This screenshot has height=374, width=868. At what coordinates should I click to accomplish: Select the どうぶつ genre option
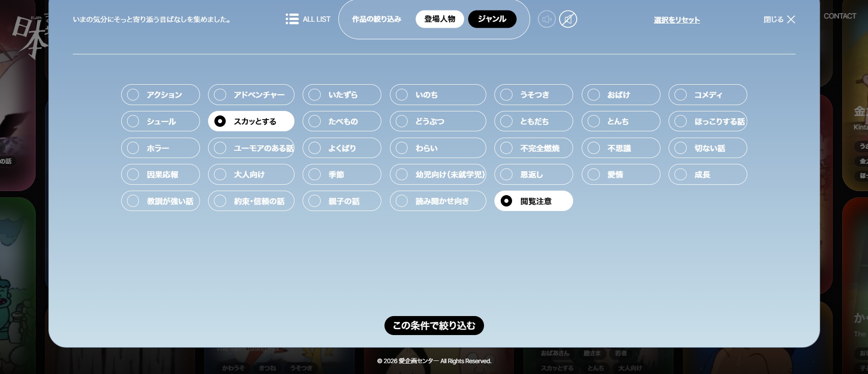click(438, 121)
